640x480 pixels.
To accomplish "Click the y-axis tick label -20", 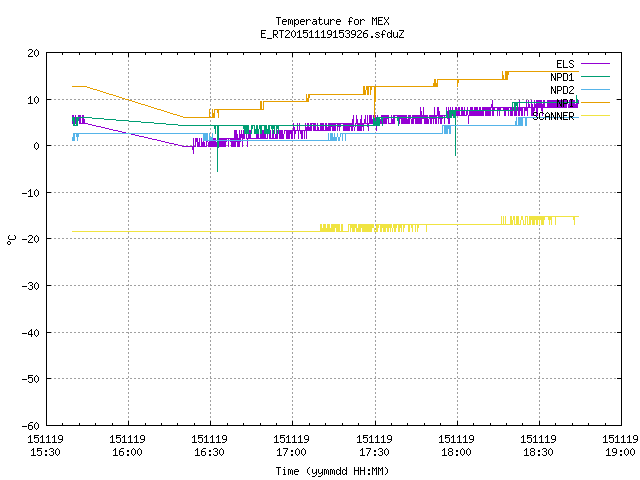I will (31, 239).
